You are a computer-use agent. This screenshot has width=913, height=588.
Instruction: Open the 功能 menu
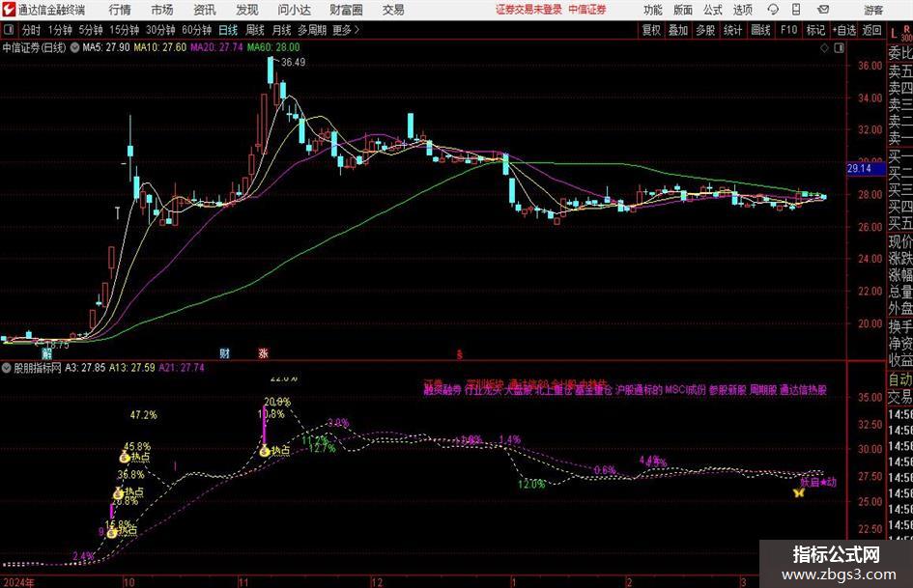click(653, 10)
